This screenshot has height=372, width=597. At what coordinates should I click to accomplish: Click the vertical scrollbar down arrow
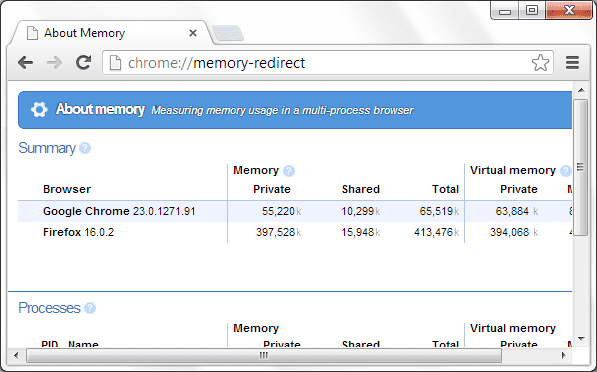click(581, 338)
